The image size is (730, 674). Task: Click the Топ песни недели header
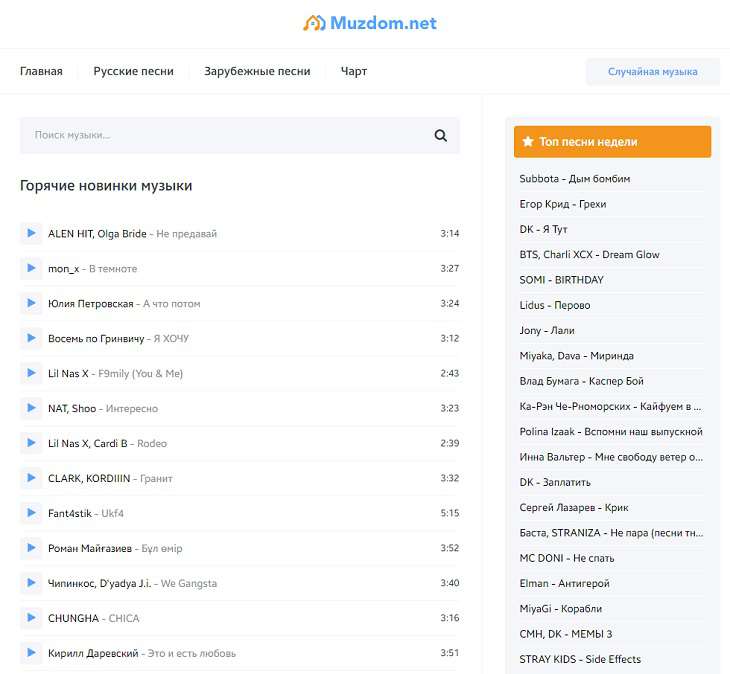coord(612,142)
